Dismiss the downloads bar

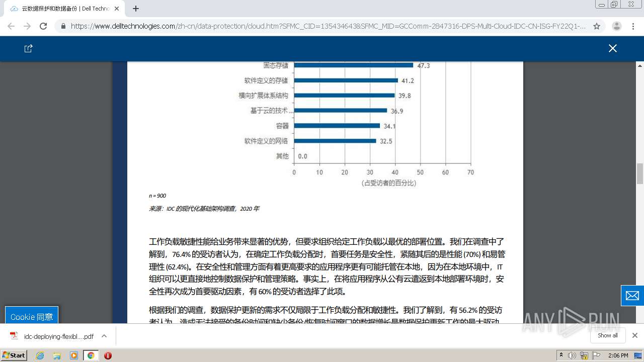click(635, 335)
